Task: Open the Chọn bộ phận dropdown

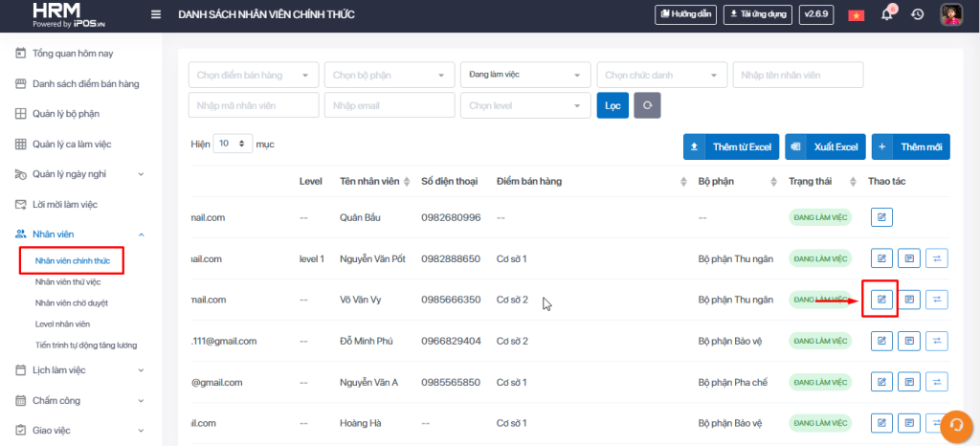Action: [389, 75]
